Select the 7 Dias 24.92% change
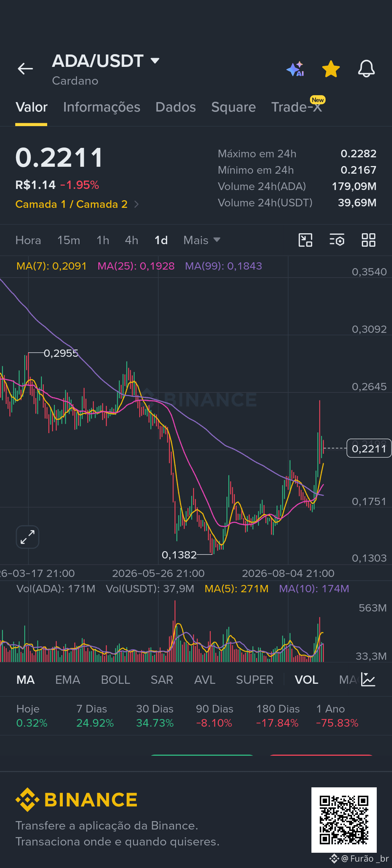The width and height of the screenshot is (392, 868). click(95, 716)
